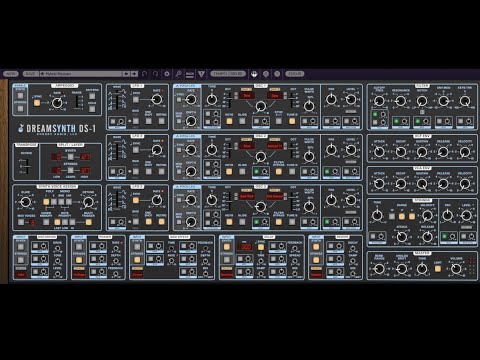Click the Filter Cutoff Freq knob
480x360 pixels.
[379, 100]
